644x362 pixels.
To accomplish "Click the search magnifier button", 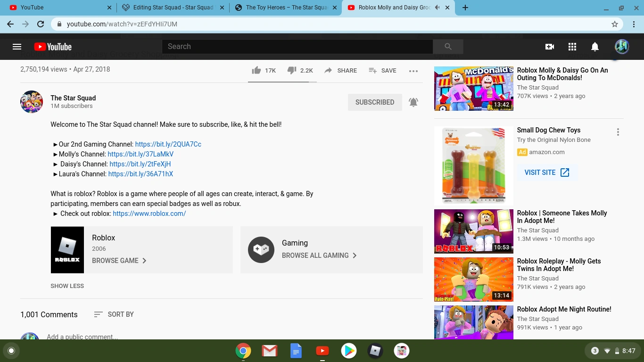I will (448, 47).
